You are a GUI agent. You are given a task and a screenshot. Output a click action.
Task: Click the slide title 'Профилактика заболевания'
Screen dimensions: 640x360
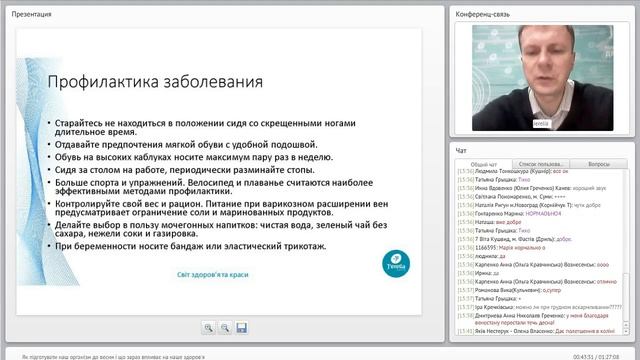(x=155, y=82)
